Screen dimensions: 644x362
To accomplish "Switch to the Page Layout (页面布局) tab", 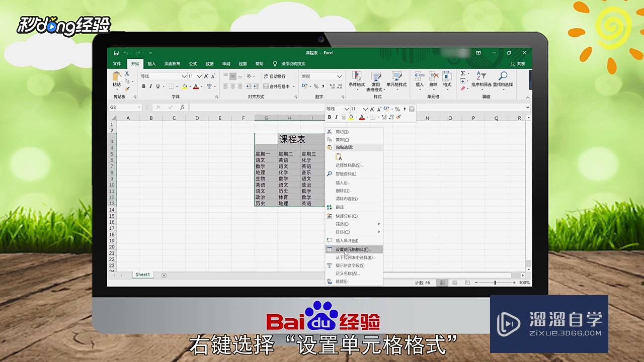I will 172,64.
